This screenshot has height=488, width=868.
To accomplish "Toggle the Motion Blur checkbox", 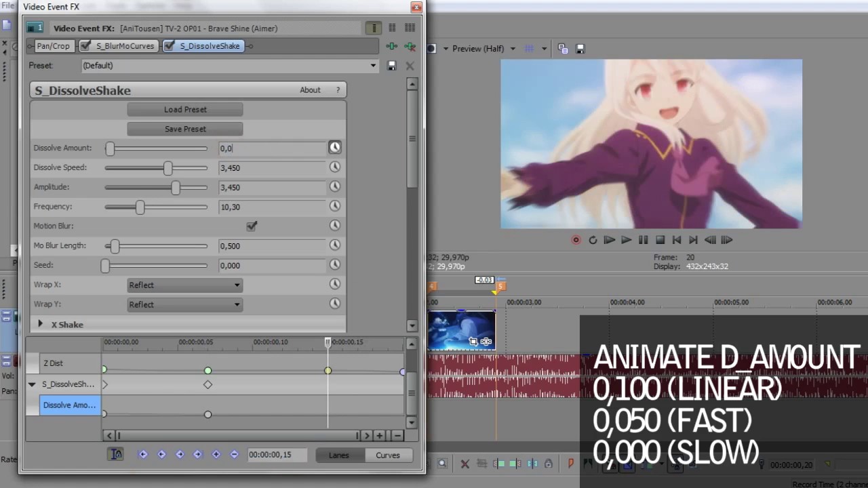I will pos(252,226).
